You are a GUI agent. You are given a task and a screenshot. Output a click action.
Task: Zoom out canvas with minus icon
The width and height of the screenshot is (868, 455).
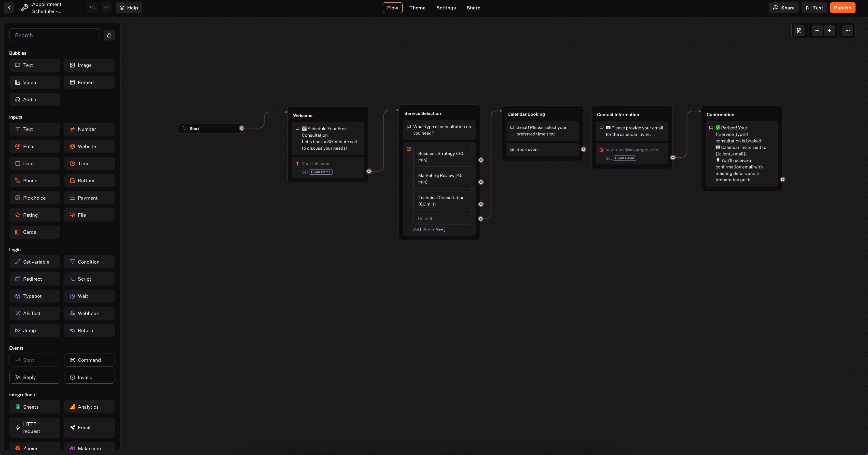click(x=817, y=31)
